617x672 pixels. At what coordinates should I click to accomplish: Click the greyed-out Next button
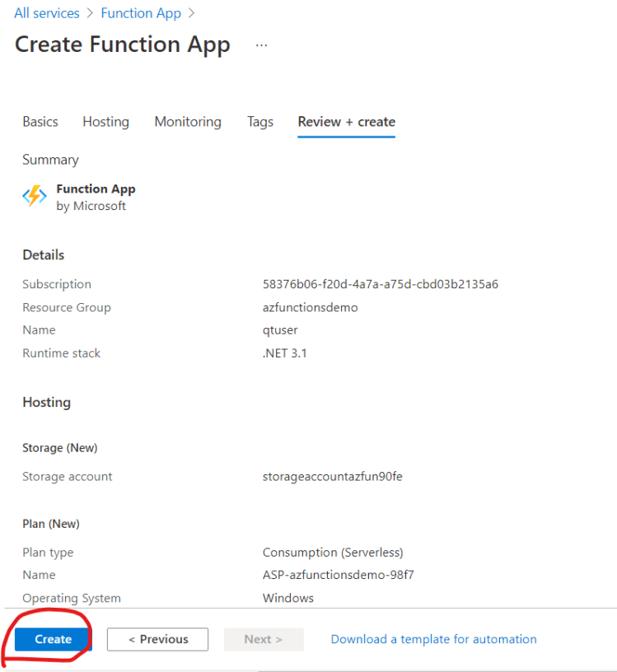click(x=264, y=639)
